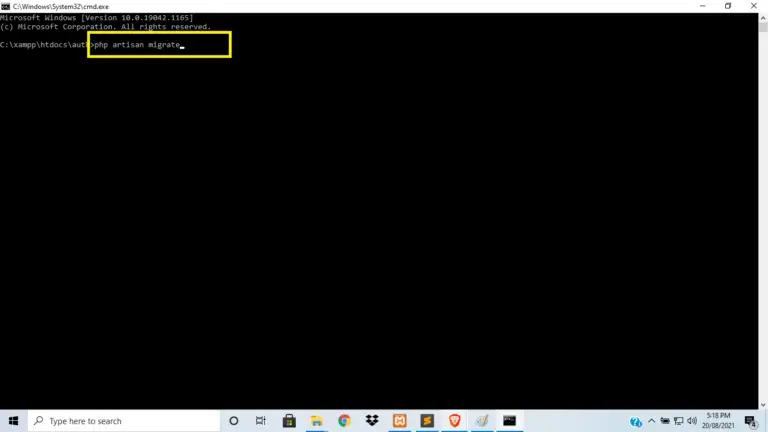768x432 pixels.
Task: Switch to Sublime Text in taskbar
Action: point(427,421)
